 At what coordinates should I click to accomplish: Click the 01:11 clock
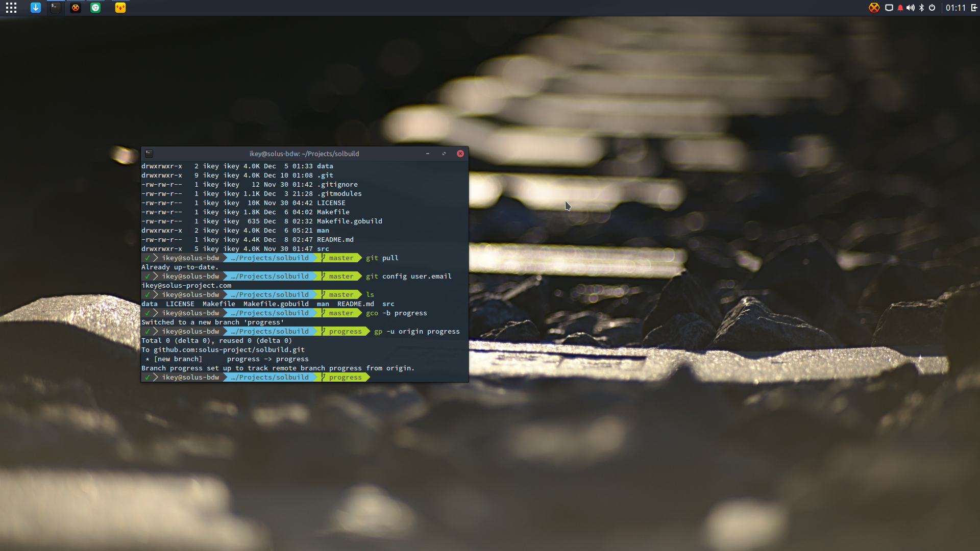(955, 8)
